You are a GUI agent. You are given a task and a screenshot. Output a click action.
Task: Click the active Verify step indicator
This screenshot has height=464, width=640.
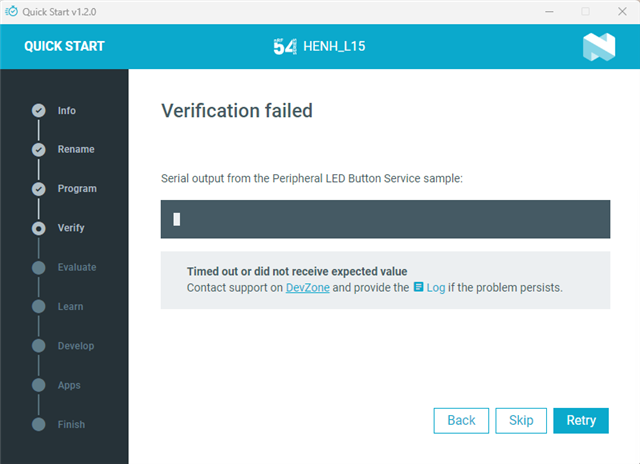point(39,228)
